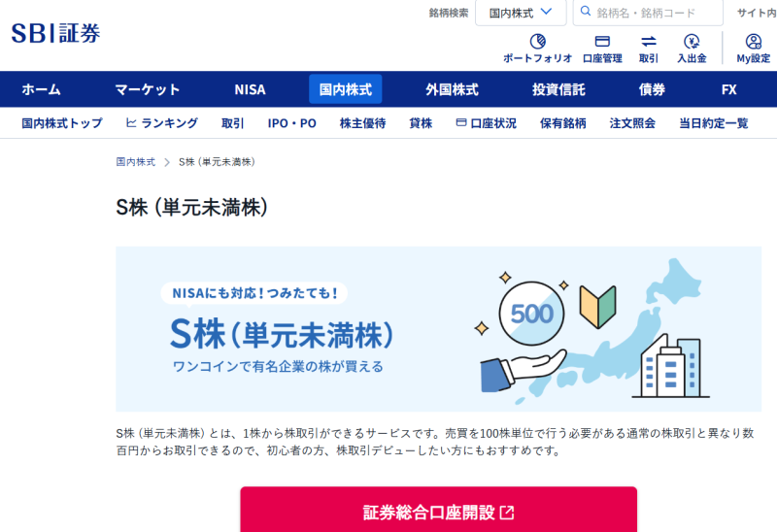
Task: Click the 証券総合口座開設 button
Action: tap(439, 511)
